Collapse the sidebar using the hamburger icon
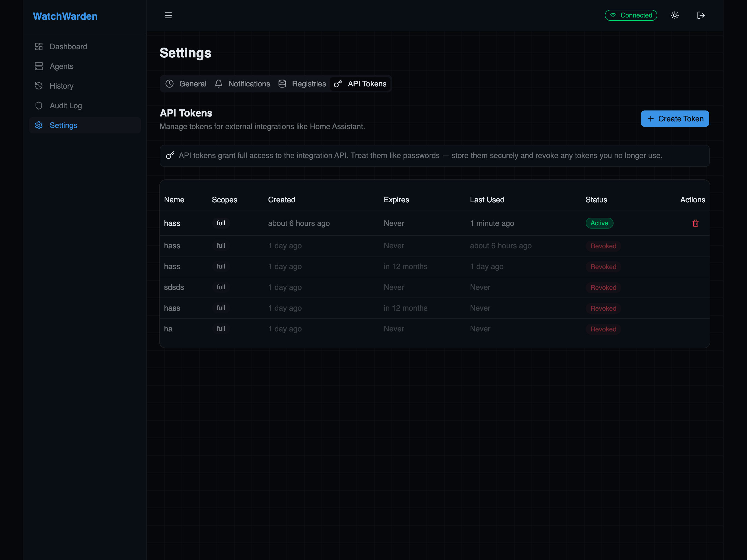The image size is (747, 560). pos(168,15)
